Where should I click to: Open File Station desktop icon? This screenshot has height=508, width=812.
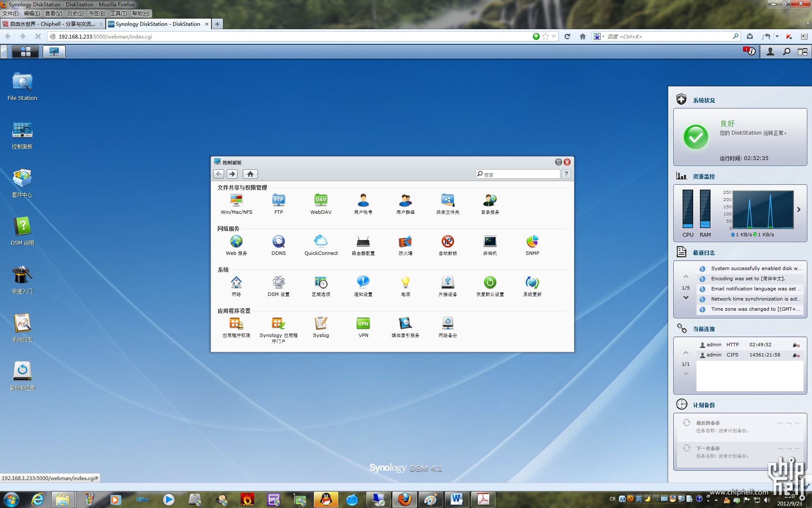pyautogui.click(x=22, y=86)
